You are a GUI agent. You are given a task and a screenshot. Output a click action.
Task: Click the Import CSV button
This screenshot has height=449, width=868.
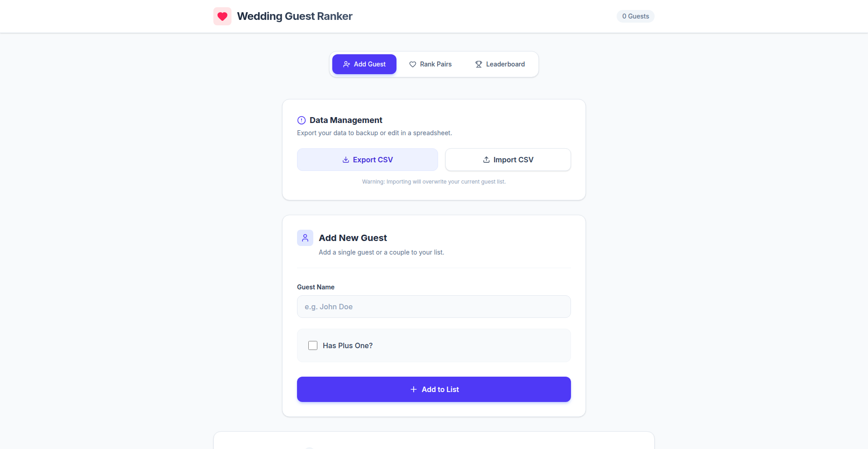508,160
